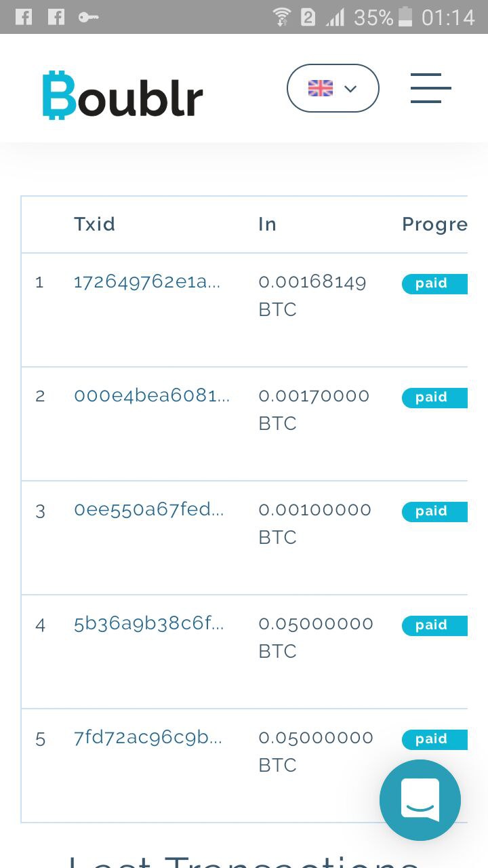
Task: Tap the Wi-Fi status icon
Action: (282, 17)
